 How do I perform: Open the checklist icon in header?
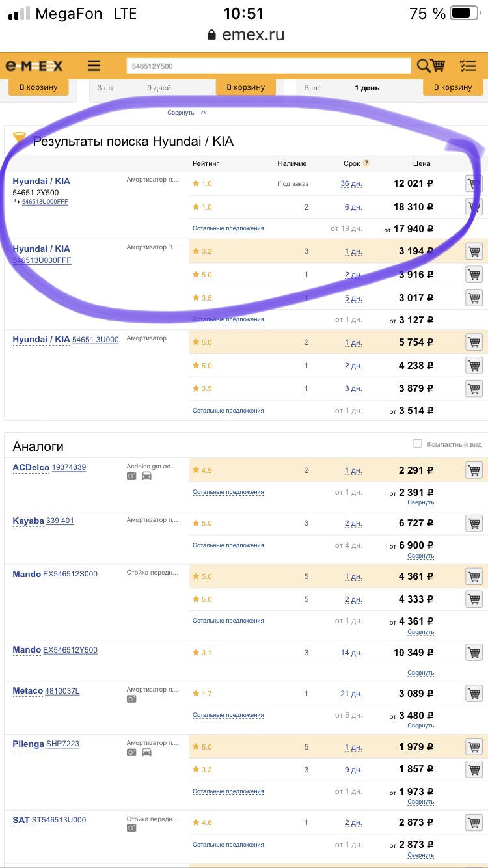[x=467, y=66]
